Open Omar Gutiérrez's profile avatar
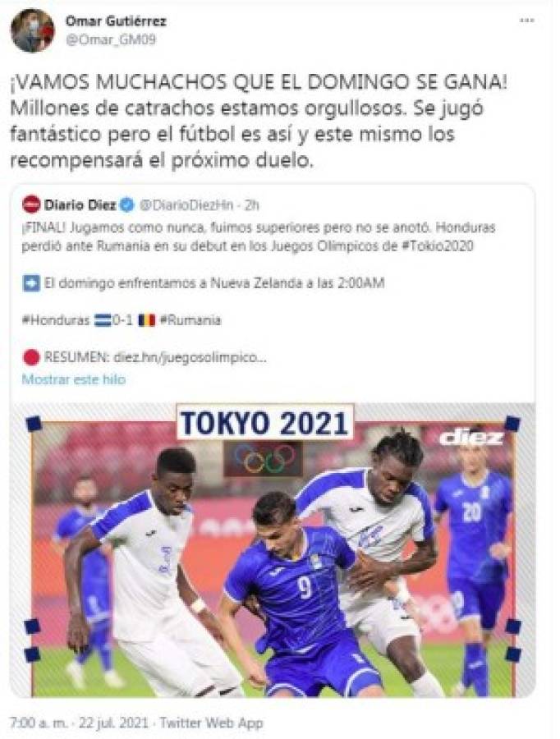Viewport: 560px width, 739px height. coord(33,30)
